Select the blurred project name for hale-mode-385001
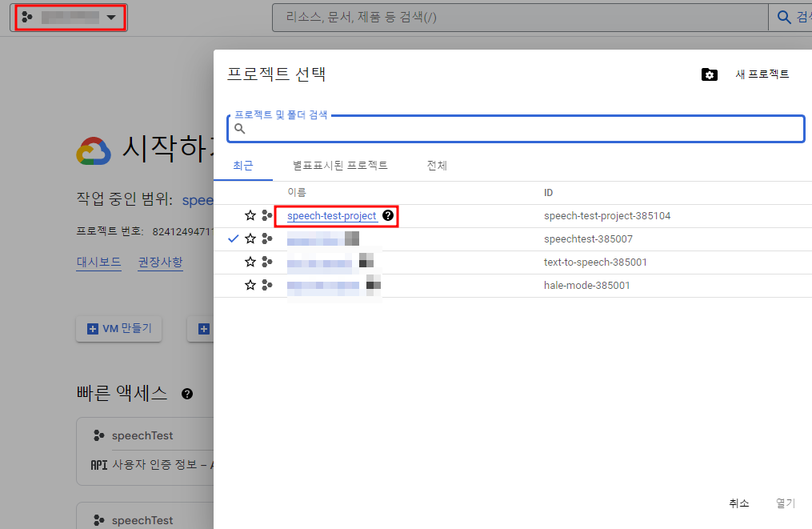 pos(334,285)
